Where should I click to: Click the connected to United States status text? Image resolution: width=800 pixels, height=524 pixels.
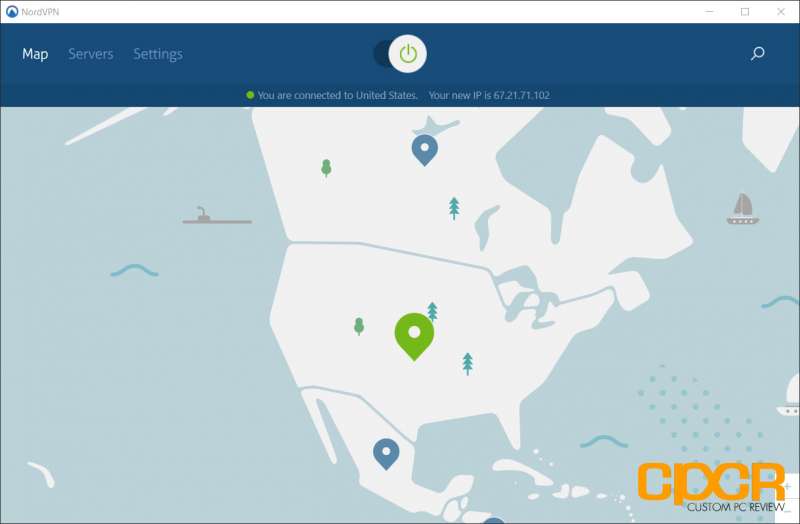[337, 95]
